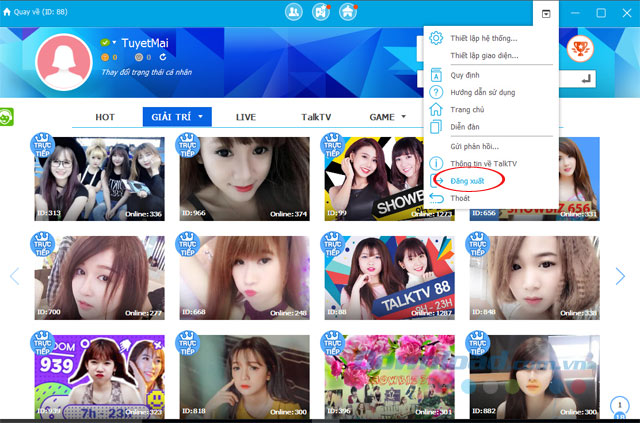
Task: Open live room ID:882 thumbnail
Action: coord(535,377)
